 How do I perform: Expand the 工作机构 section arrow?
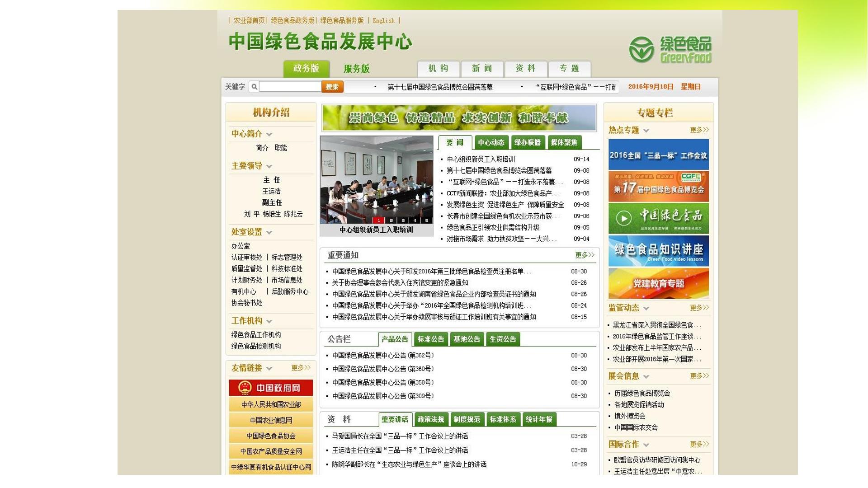coord(269,321)
